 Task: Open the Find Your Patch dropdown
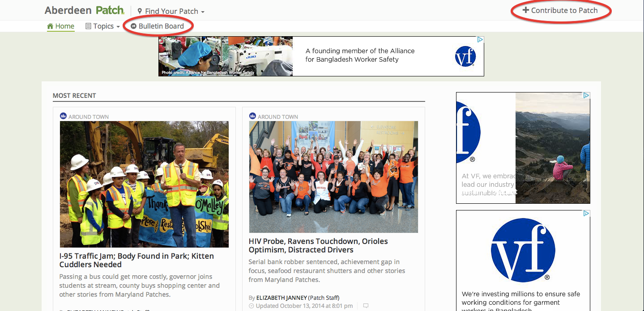click(x=171, y=11)
